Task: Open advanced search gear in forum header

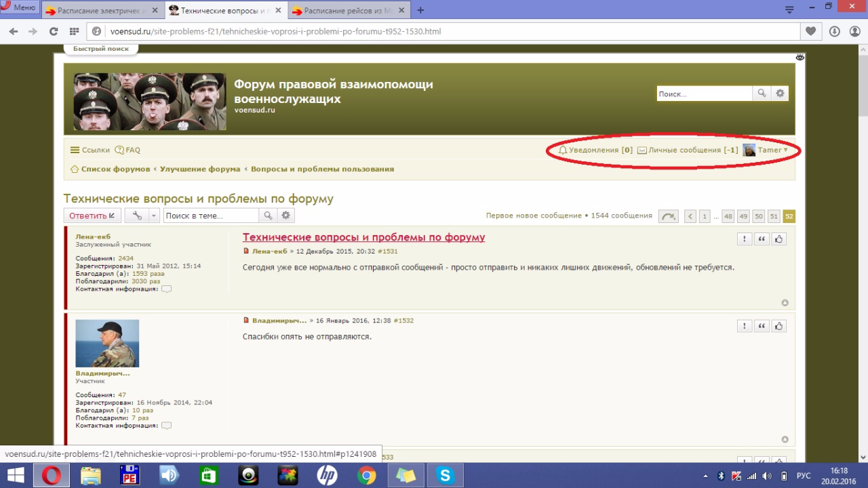Action: coord(780,94)
